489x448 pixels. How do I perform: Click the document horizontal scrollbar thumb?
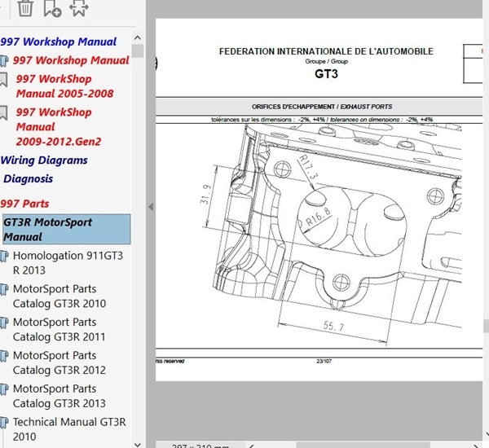coord(363,446)
